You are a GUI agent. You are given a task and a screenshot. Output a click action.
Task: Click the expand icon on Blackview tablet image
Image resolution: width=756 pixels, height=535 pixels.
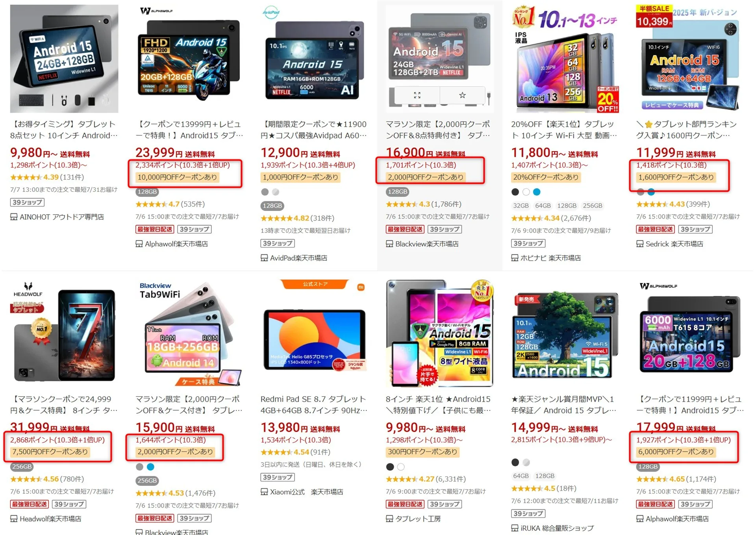[417, 95]
